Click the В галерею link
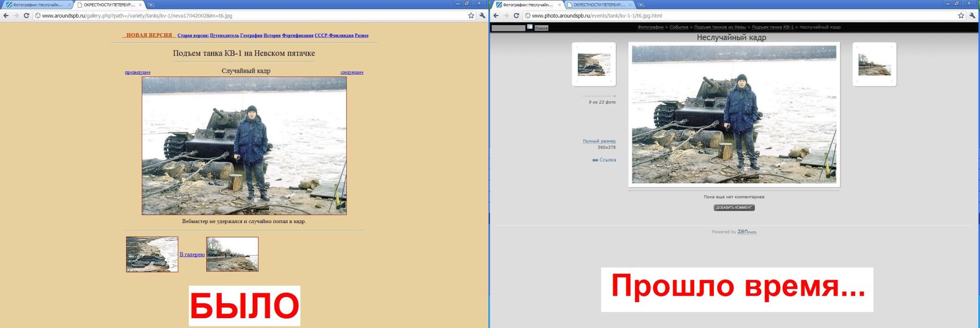 click(192, 254)
